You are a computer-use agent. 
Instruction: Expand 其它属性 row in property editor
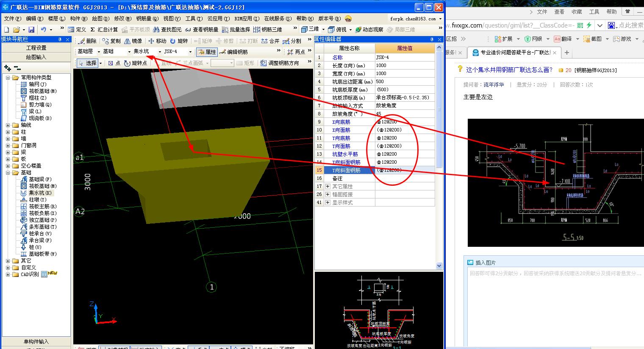coord(328,187)
